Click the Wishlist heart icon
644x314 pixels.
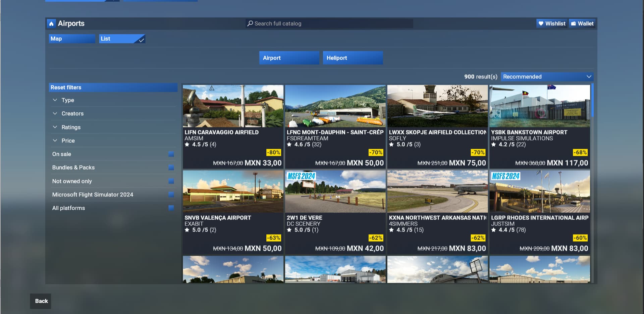541,23
